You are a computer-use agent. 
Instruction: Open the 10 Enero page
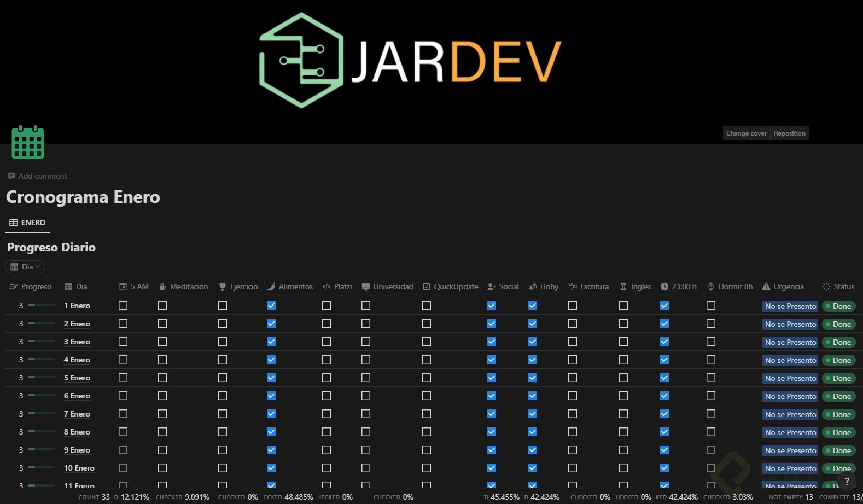tap(79, 468)
